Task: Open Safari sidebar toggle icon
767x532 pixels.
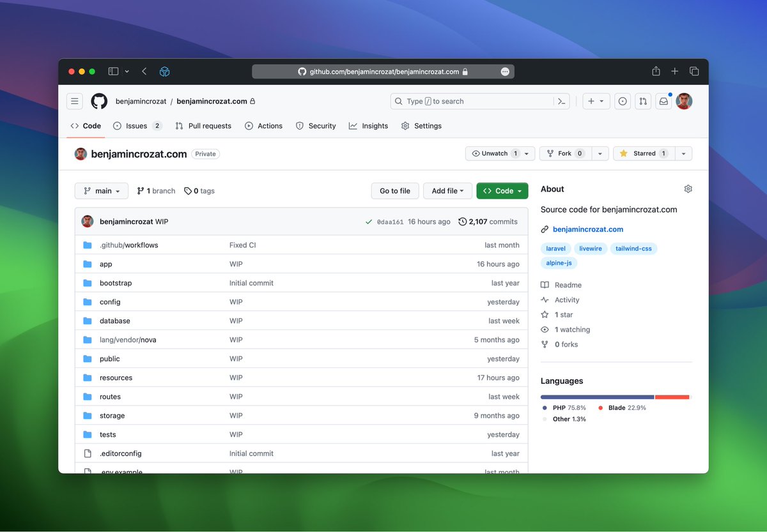Action: tap(113, 72)
